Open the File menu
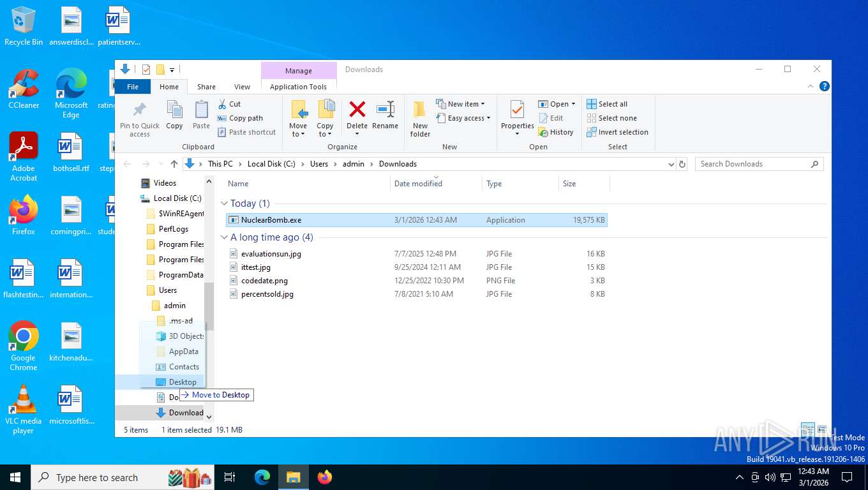This screenshot has width=868, height=490. click(x=133, y=87)
